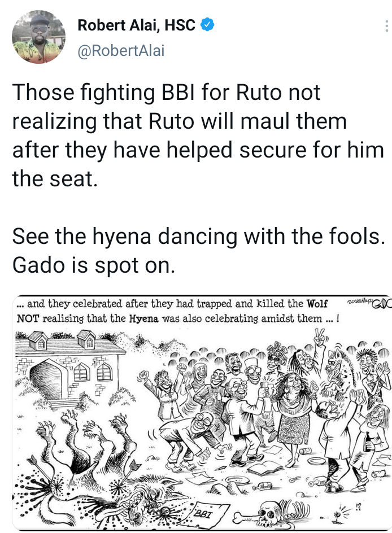Click the display name Robert Alai, HSC
Viewport: 392px width, 533px height.
[x=136, y=25]
